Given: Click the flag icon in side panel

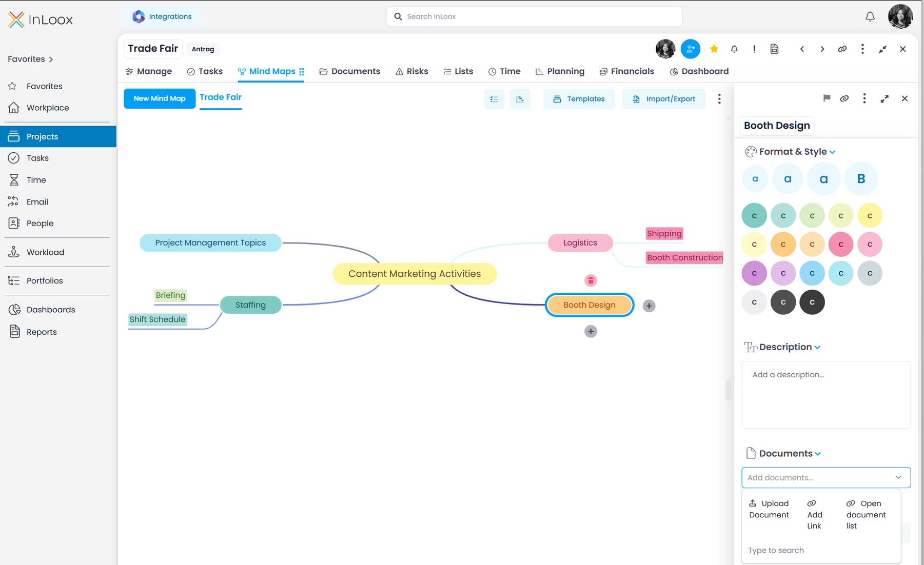Looking at the screenshot, I should (x=827, y=98).
